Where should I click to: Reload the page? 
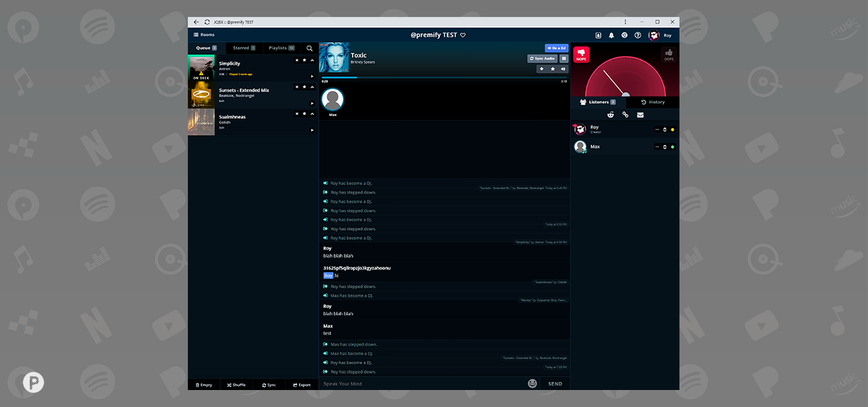point(207,22)
